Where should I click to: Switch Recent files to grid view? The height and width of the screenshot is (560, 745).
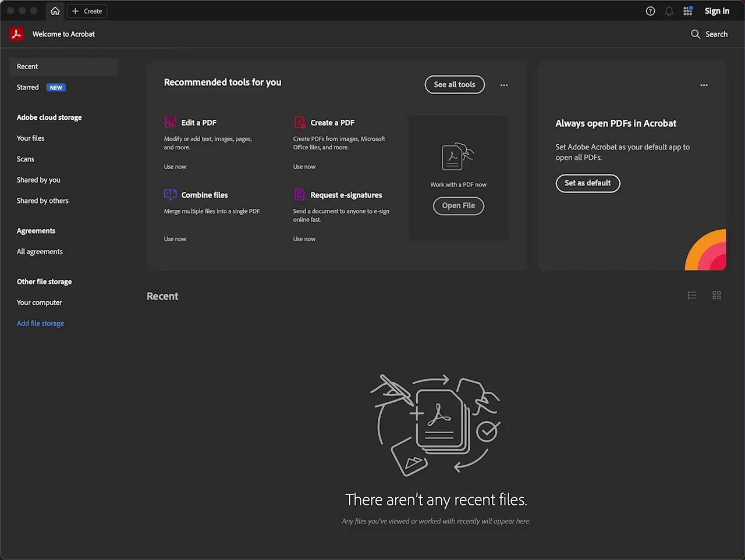(717, 295)
